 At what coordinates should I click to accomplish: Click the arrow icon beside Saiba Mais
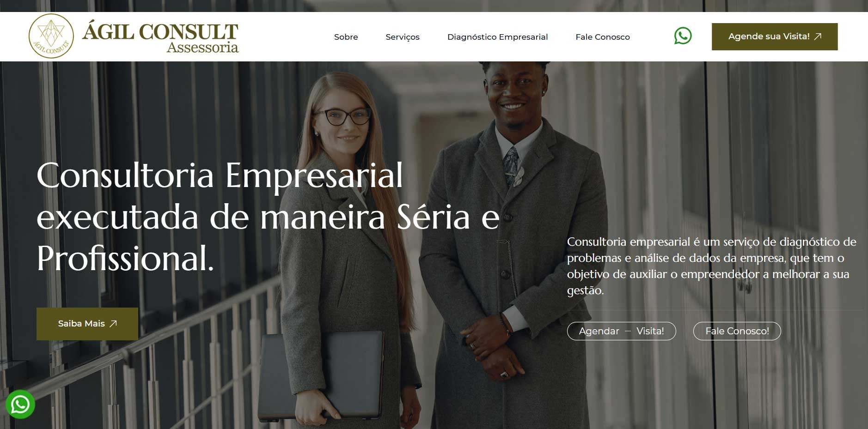(113, 324)
